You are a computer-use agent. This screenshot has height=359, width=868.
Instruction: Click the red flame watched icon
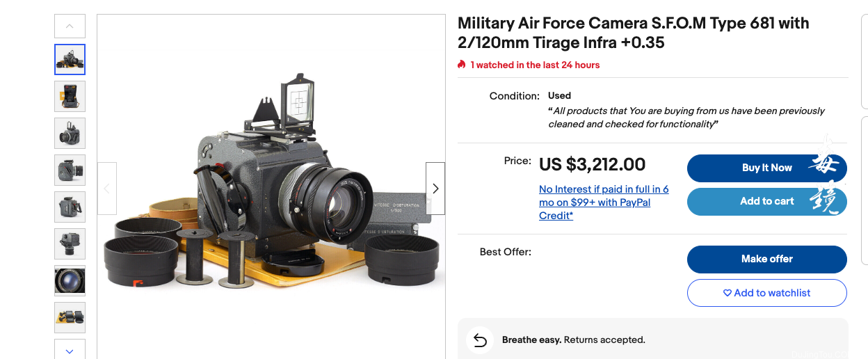pyautogui.click(x=462, y=64)
